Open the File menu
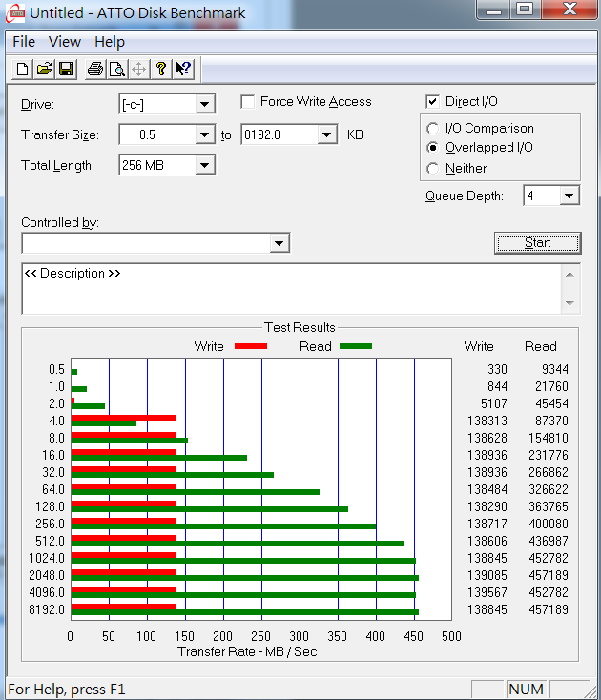The height and width of the screenshot is (700, 601). tap(24, 42)
